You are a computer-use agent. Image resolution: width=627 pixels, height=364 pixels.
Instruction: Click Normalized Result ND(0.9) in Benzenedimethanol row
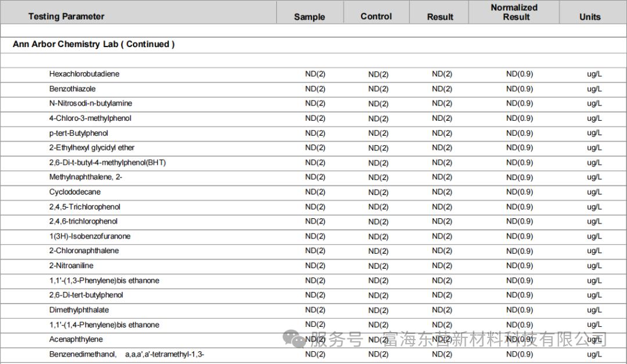(520, 354)
